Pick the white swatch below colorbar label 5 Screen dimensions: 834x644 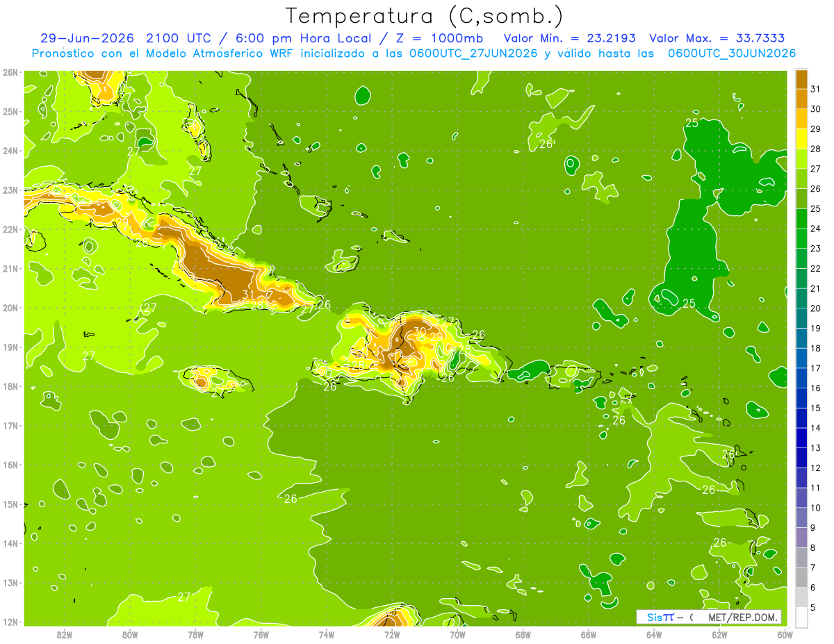[801, 617]
